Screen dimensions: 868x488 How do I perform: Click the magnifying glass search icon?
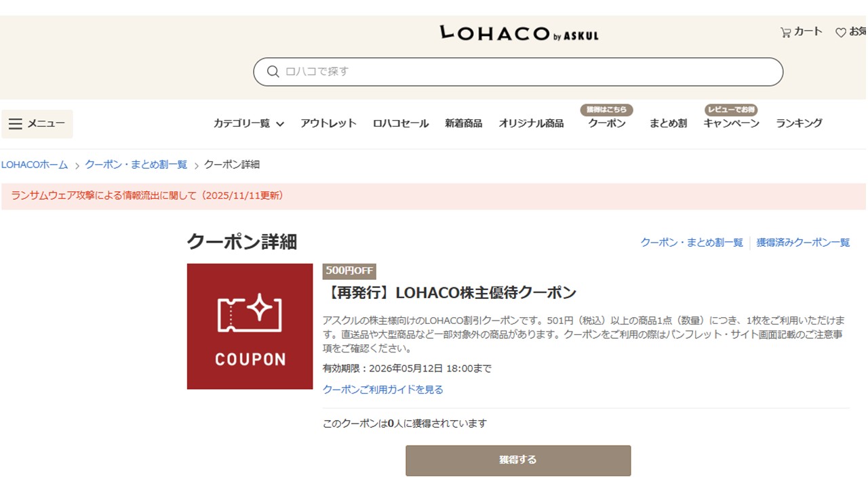point(273,72)
